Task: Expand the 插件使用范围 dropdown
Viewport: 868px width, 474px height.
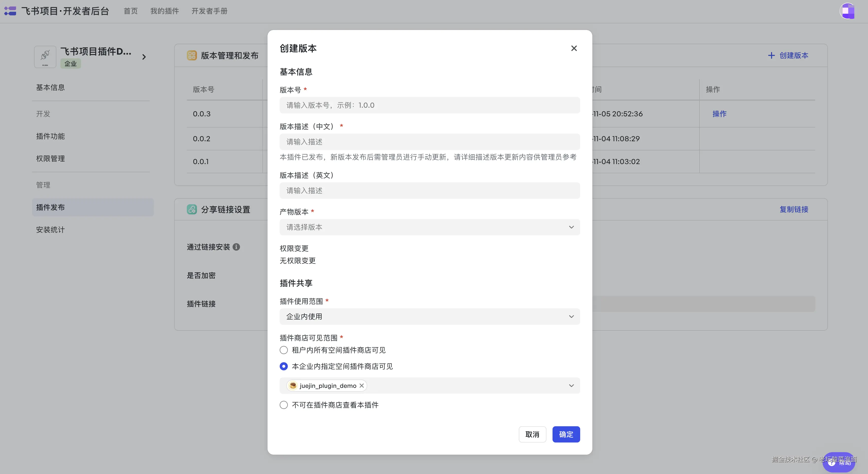Action: [x=429, y=316]
